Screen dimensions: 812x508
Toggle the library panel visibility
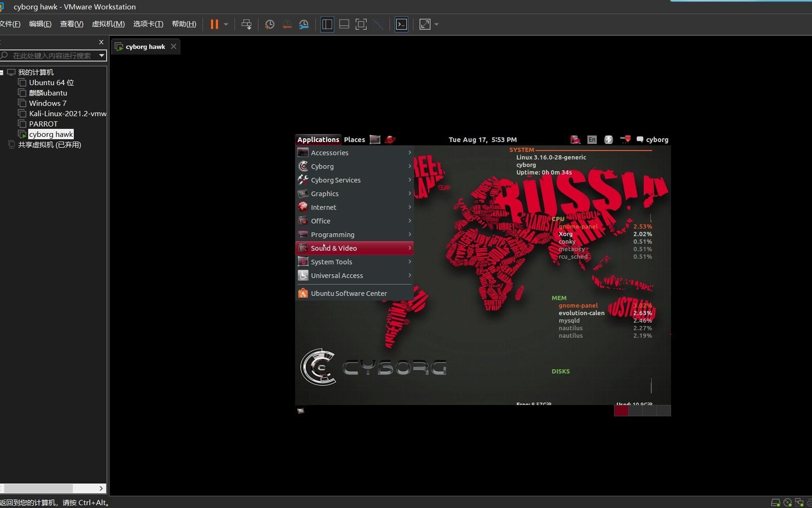click(327, 24)
